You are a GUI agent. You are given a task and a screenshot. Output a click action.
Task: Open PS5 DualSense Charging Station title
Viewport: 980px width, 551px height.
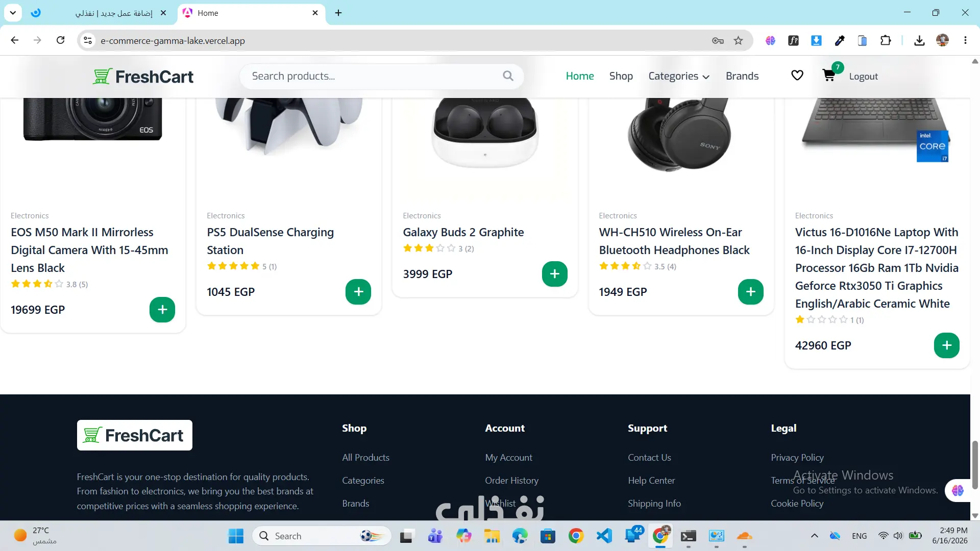pos(271,241)
